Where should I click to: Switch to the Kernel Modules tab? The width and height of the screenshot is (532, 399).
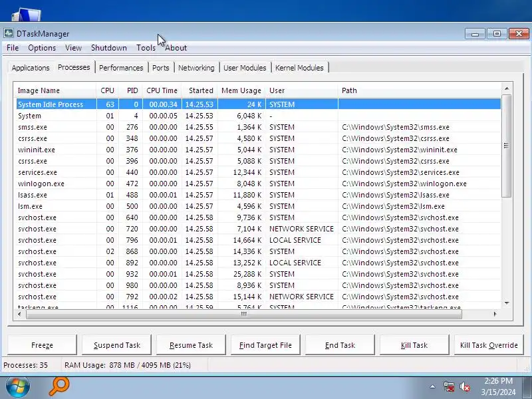[300, 68]
